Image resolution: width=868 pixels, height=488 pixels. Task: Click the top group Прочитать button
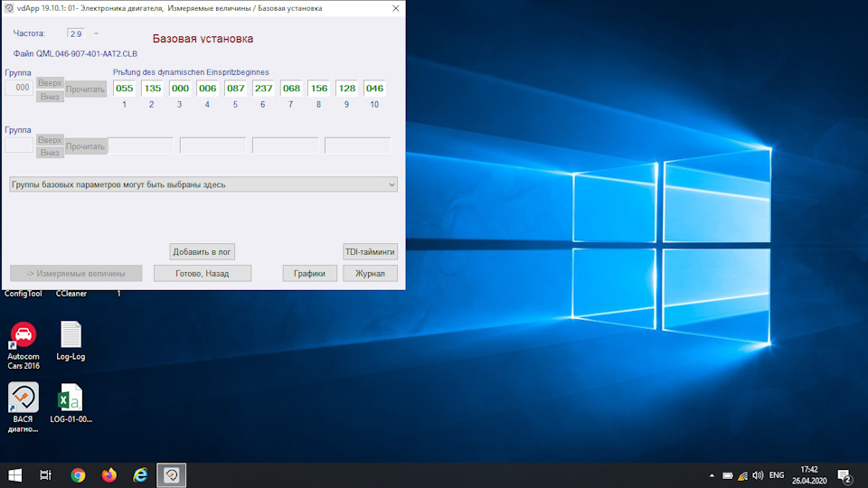(85, 89)
